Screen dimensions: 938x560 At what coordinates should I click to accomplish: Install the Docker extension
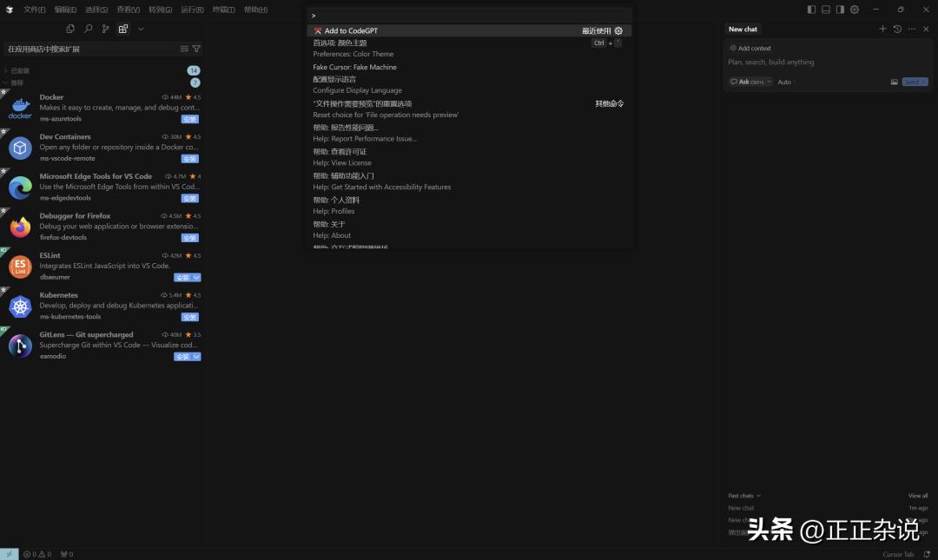pos(189,119)
